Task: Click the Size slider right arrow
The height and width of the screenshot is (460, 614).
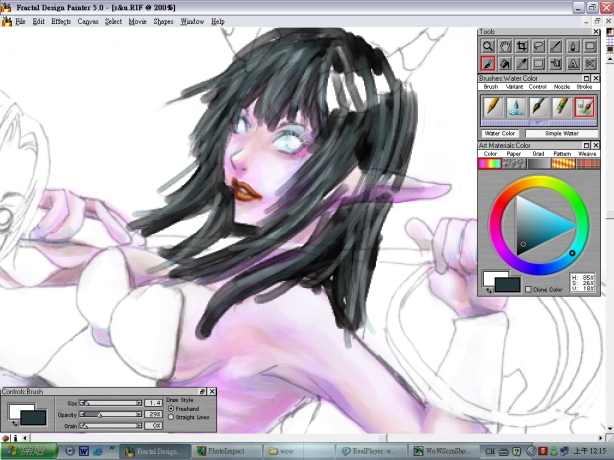Action: click(x=139, y=403)
